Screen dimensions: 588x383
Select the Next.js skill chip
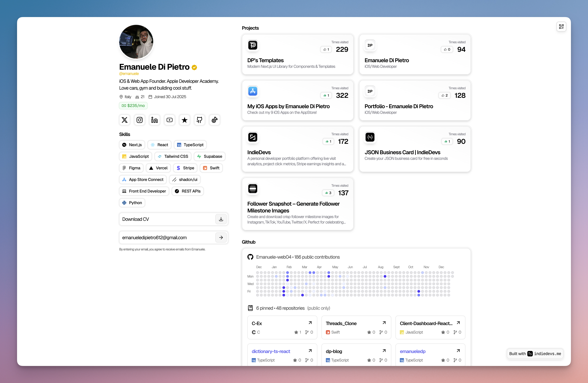pyautogui.click(x=132, y=145)
